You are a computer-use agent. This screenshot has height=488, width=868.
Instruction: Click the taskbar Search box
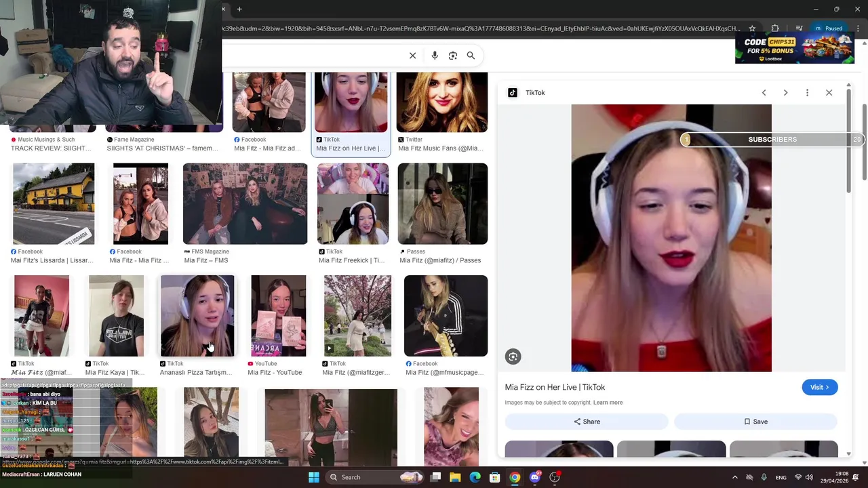374,477
